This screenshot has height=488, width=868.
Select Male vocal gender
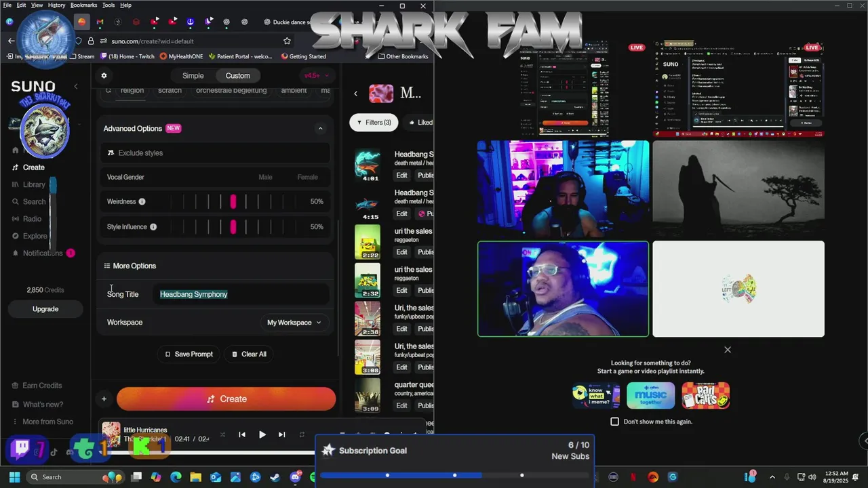265,177
